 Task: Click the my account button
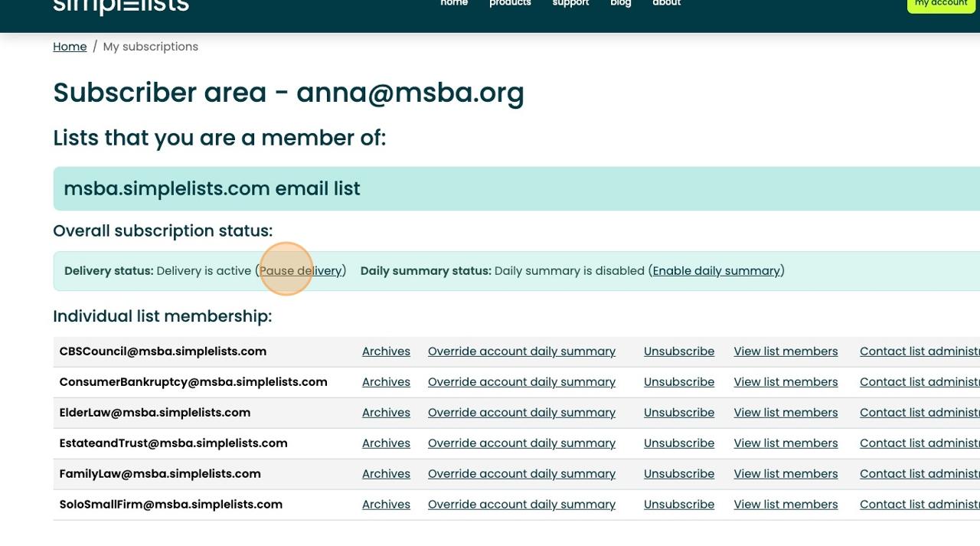tap(941, 5)
